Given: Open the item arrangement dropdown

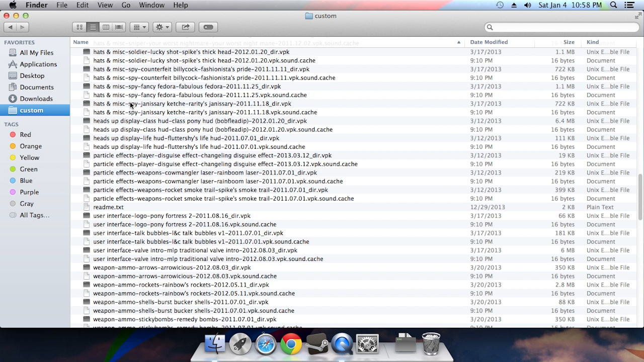Looking at the screenshot, I should pos(139,27).
